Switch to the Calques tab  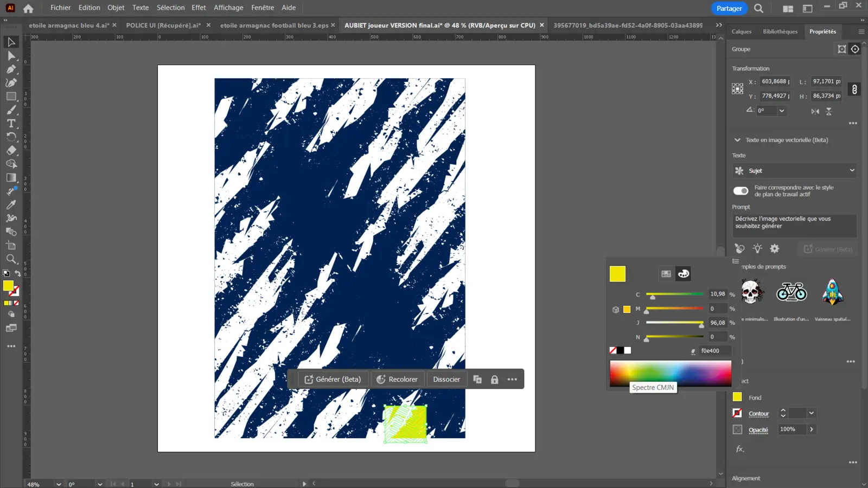click(x=742, y=31)
